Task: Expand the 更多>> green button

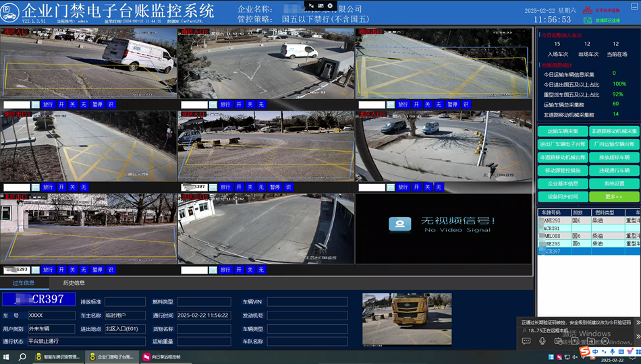Action: 613,197
